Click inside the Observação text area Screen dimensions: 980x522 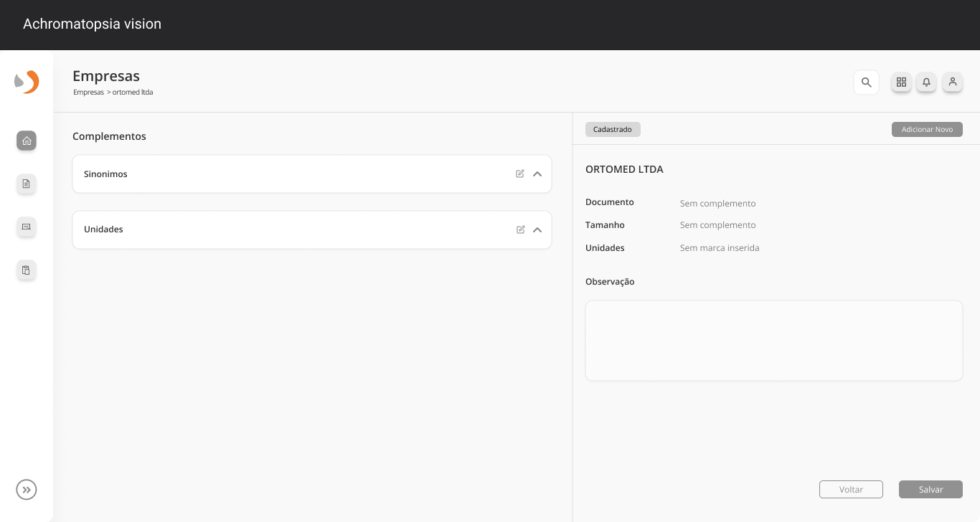tap(774, 341)
